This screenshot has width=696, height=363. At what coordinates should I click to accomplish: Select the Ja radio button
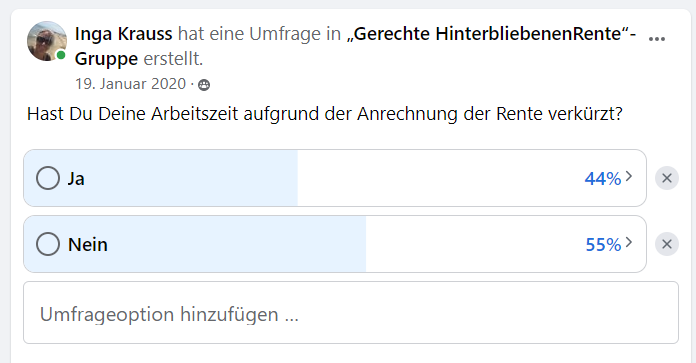tap(48, 178)
